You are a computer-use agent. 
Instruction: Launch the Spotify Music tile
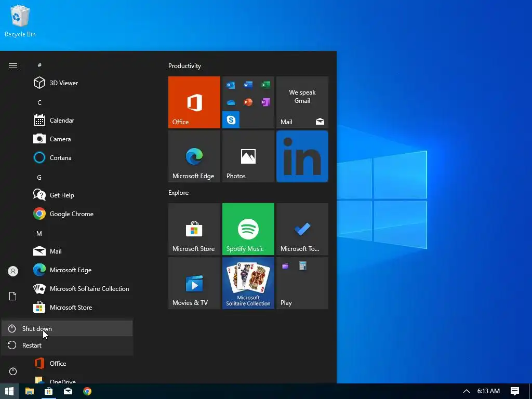(248, 229)
